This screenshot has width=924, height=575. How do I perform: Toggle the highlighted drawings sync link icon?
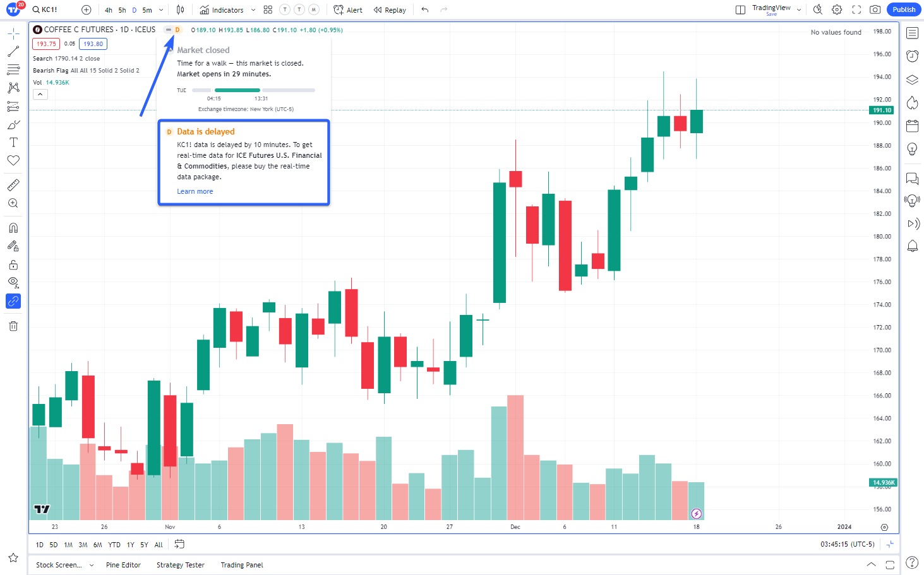(x=13, y=301)
